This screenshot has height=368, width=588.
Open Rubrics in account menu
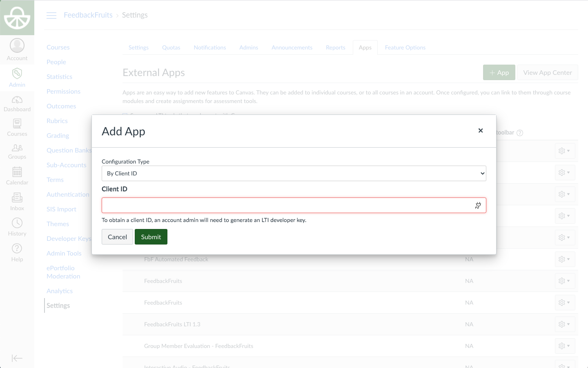[x=57, y=121]
